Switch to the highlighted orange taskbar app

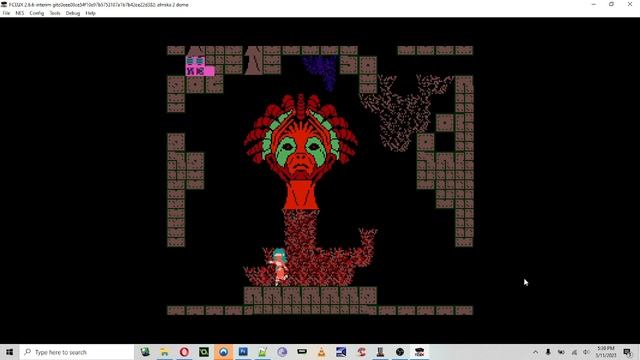(x=223, y=352)
